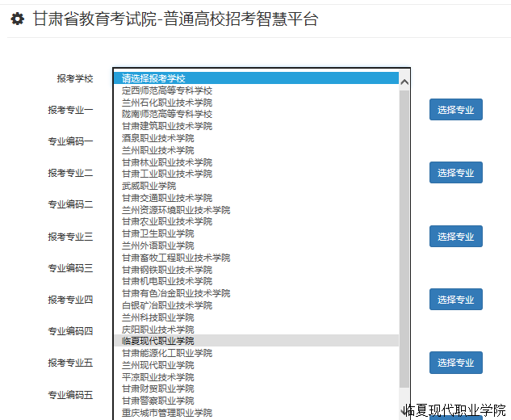Click 选择专业 button for 报考专业二
Screen dimensions: 511x420
(455, 173)
